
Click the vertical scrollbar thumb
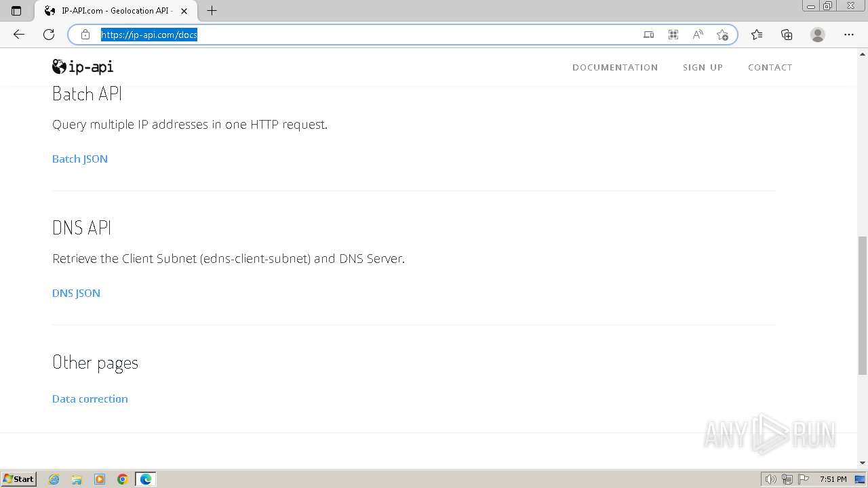(x=862, y=305)
